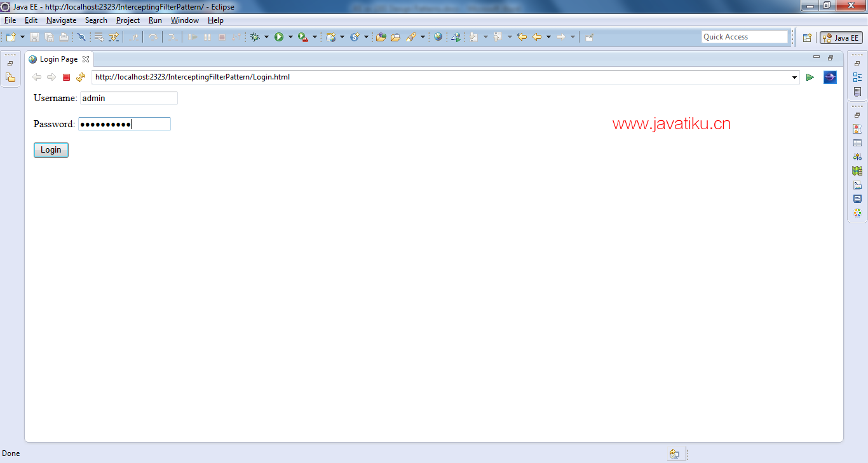868x463 pixels.
Task: Open the Outline view icon in right trim
Action: 857,78
